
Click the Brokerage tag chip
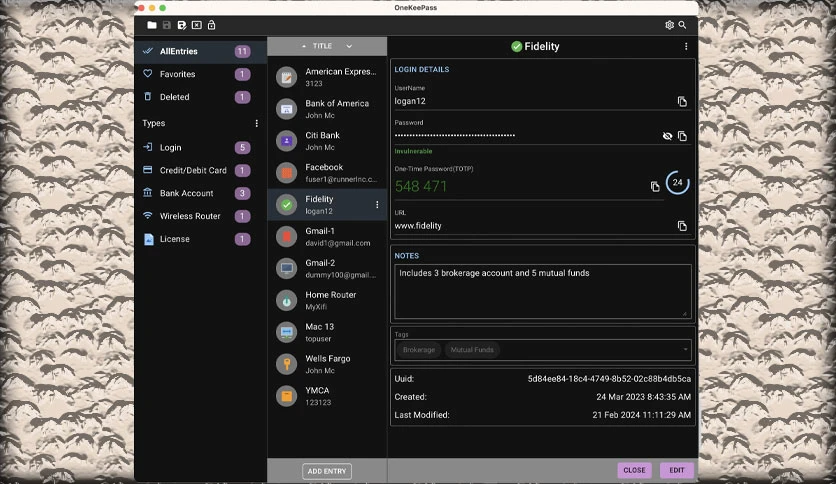coord(419,350)
